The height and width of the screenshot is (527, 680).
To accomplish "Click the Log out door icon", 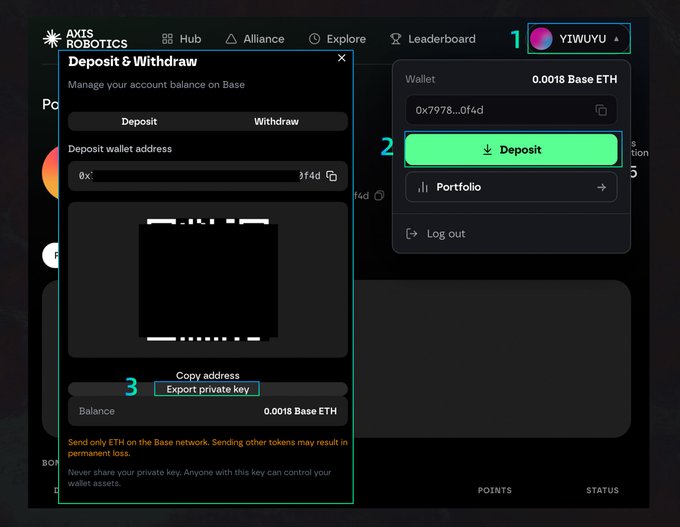I will (x=412, y=234).
